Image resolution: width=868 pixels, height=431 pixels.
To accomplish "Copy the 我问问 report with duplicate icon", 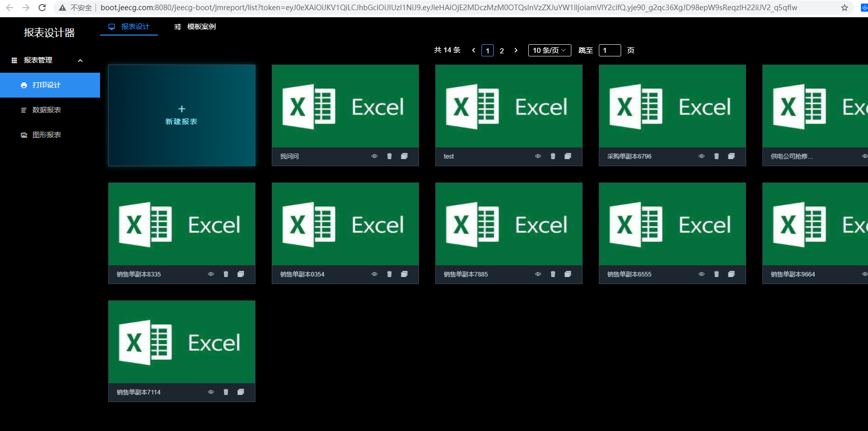I will coord(404,156).
